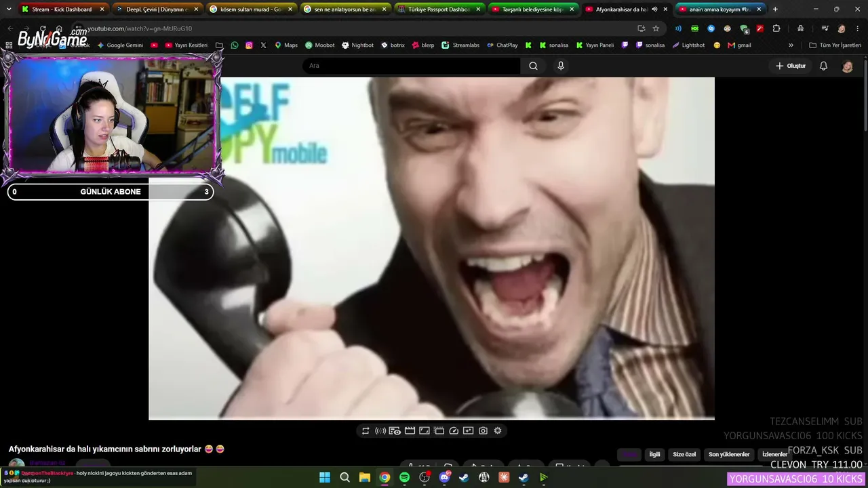Open Spotify from the taskbar
868x488 pixels.
404,477
